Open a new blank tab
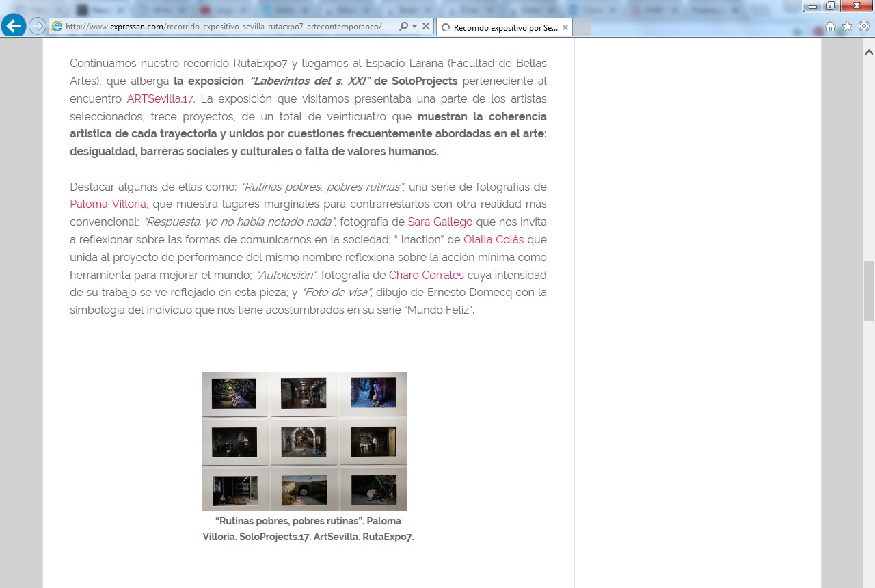 582,27
